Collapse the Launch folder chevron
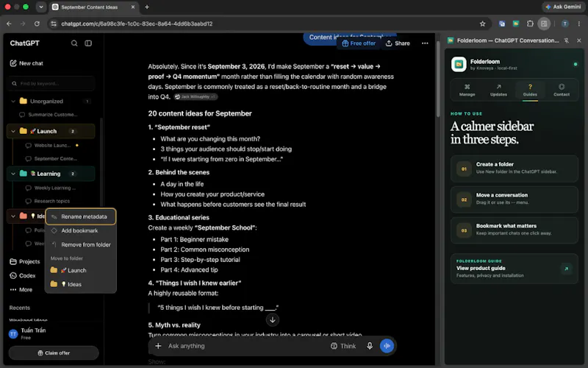 coord(13,131)
